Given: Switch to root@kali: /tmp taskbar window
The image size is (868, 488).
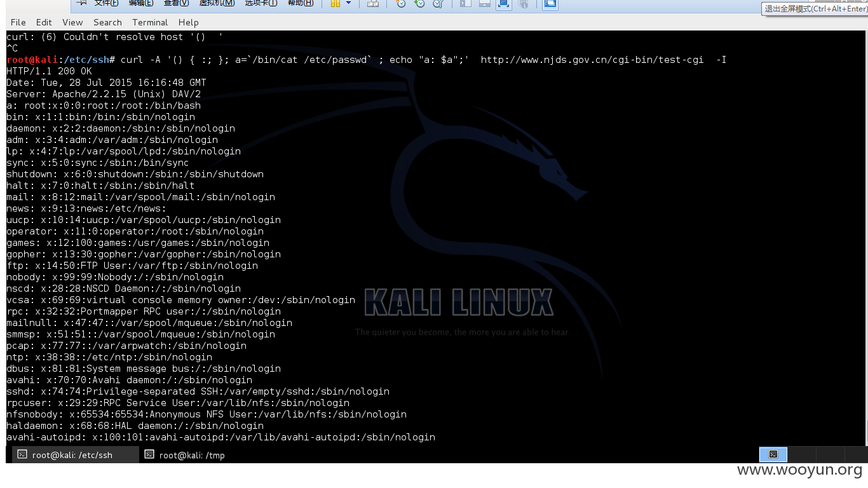Looking at the screenshot, I should pyautogui.click(x=192, y=455).
